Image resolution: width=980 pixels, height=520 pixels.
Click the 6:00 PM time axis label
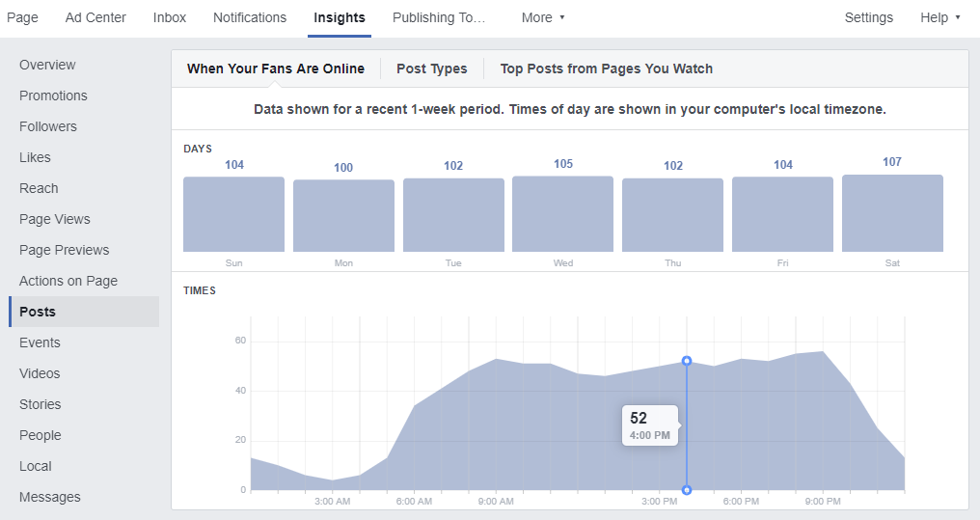click(741, 502)
